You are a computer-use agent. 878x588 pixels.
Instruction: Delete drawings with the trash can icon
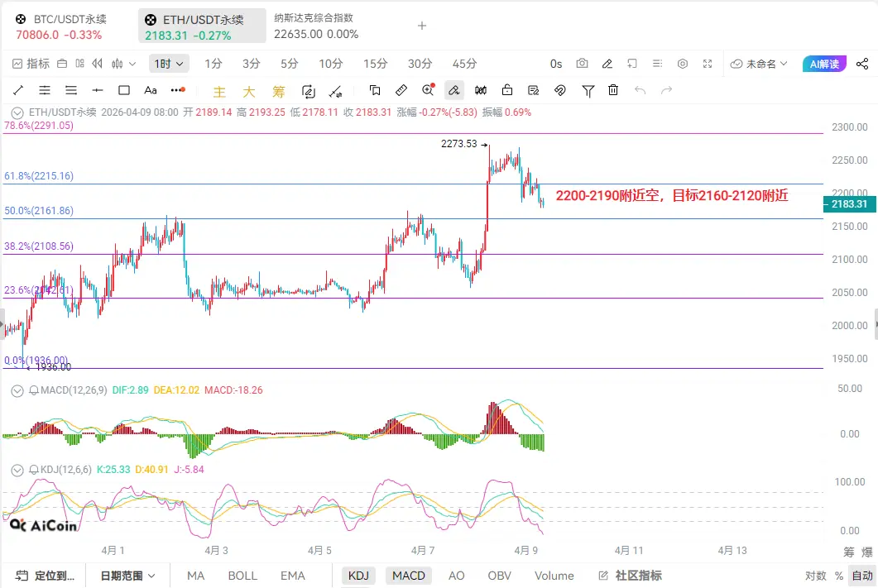pyautogui.click(x=614, y=90)
